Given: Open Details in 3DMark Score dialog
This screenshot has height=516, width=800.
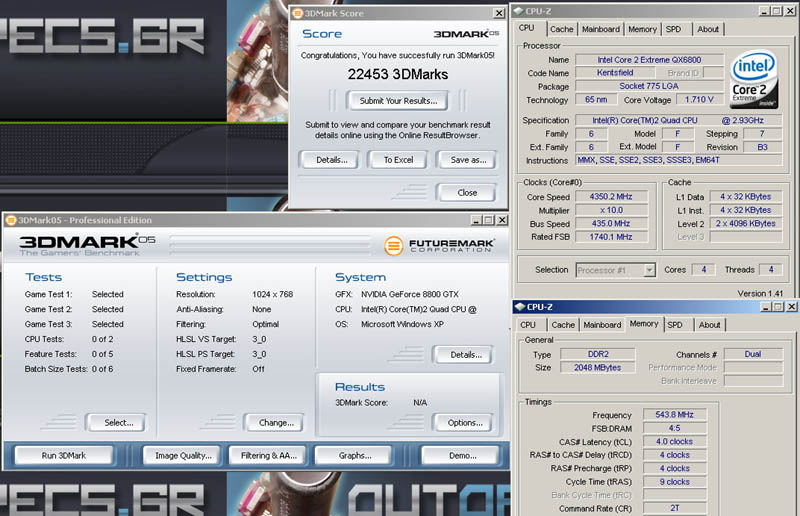Looking at the screenshot, I should click(331, 160).
